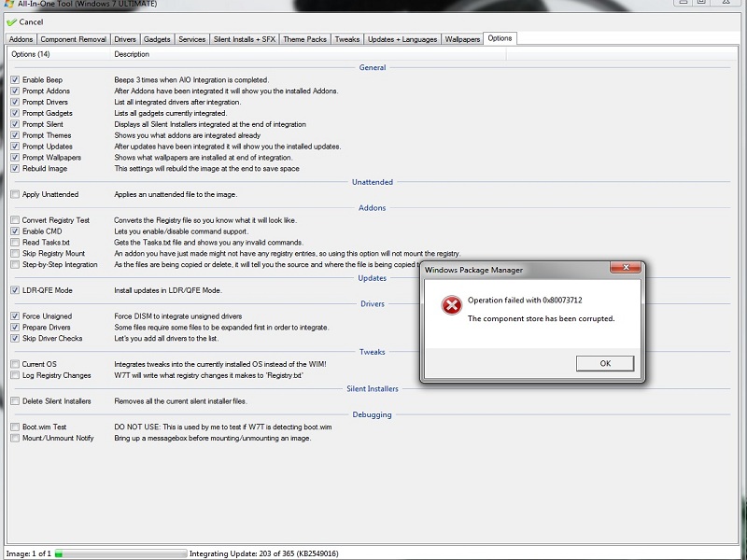Switch to the Addons tab
The width and height of the screenshot is (747, 560).
click(21, 39)
